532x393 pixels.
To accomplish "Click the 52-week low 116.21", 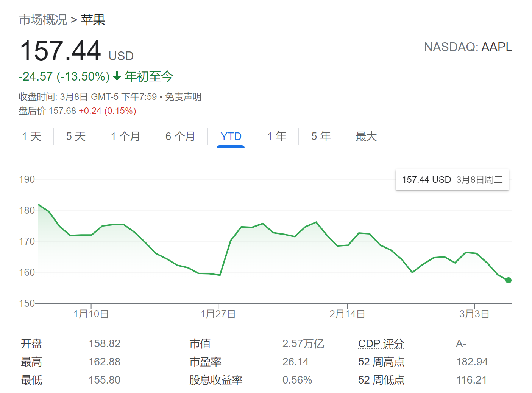I will (472, 380).
